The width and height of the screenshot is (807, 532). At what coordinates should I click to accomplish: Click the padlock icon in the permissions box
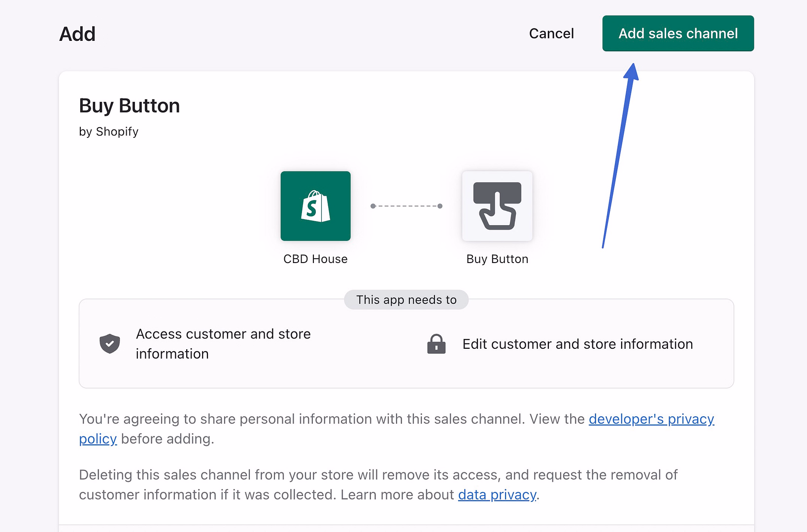tap(437, 343)
